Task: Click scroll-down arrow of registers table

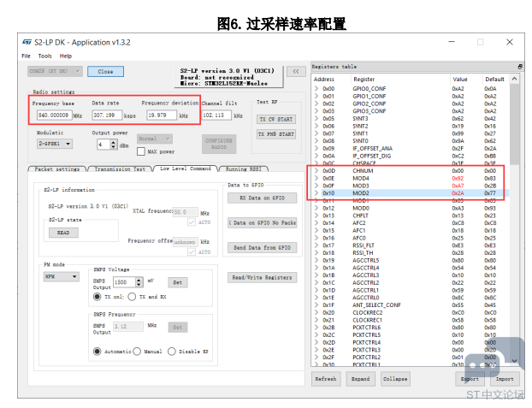Action: [514, 360]
